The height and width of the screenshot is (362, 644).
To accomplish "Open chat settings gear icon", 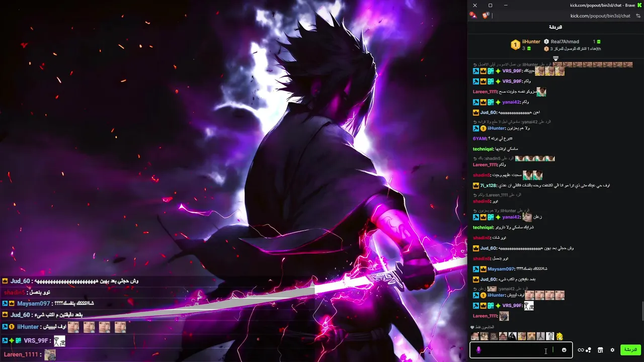I will [x=612, y=350].
